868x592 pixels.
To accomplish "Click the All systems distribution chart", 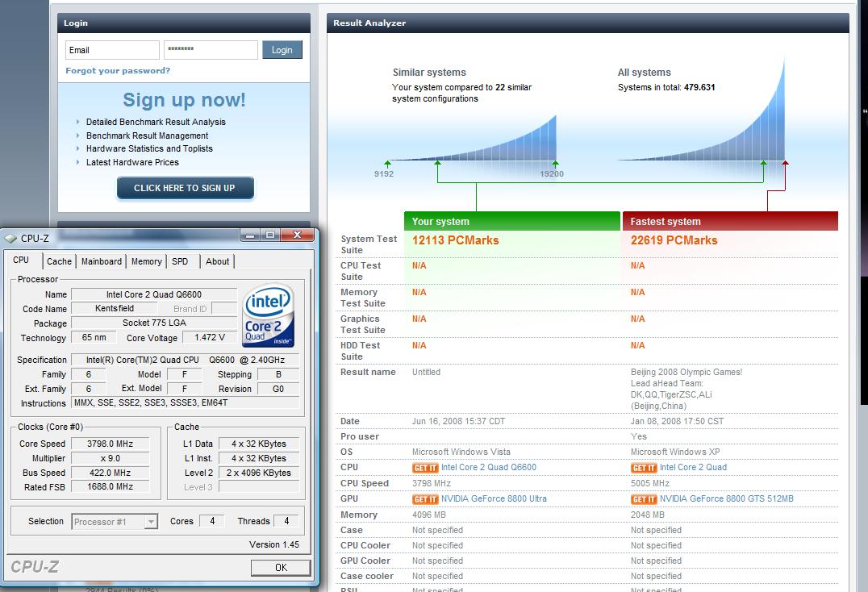I will click(701, 110).
